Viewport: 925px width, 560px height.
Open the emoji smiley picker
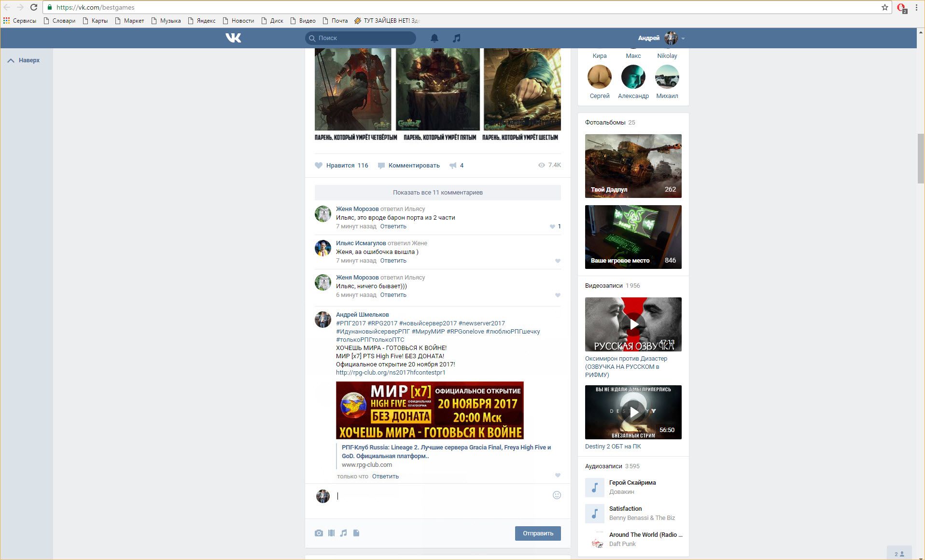click(x=557, y=495)
